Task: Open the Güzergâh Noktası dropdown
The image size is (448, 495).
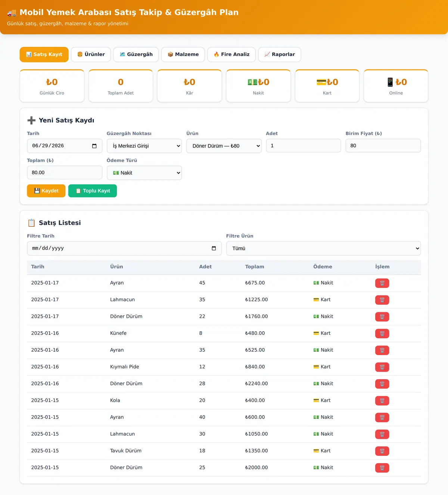Action: [144, 146]
